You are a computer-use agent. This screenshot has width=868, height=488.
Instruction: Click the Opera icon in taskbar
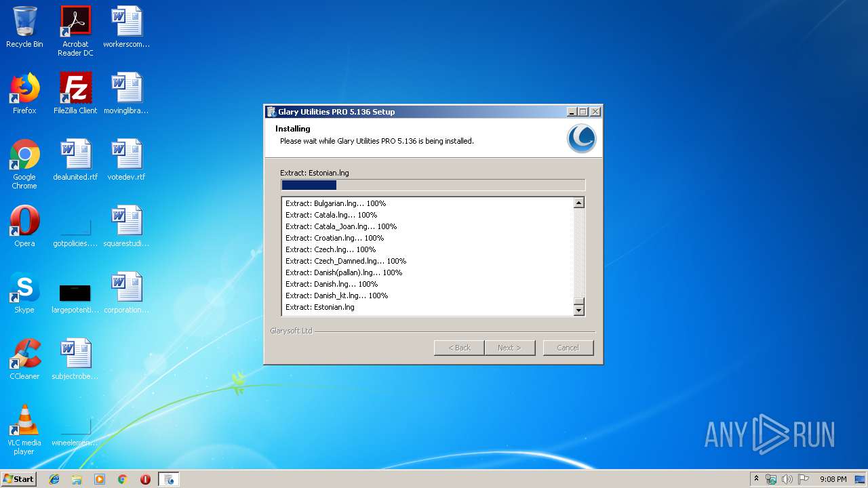(x=145, y=479)
